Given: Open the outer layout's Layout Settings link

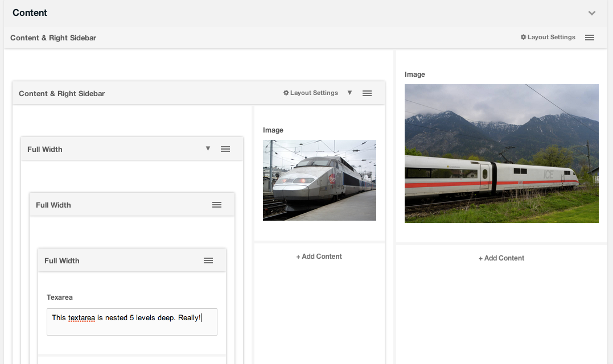Looking at the screenshot, I should [x=548, y=37].
